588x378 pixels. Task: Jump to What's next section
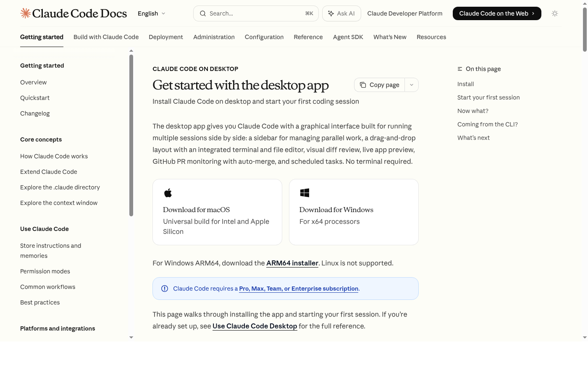473,138
